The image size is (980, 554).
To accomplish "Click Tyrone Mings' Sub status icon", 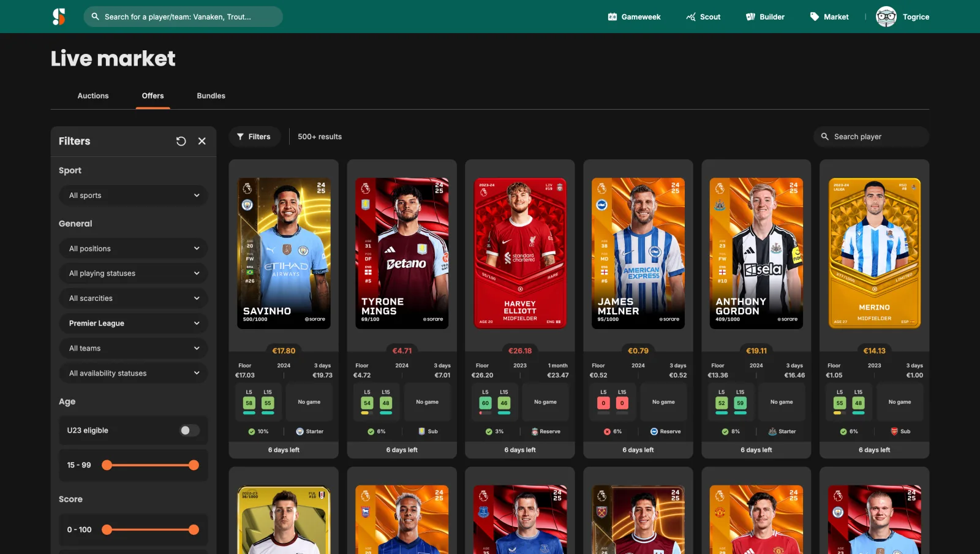I will [x=421, y=431].
